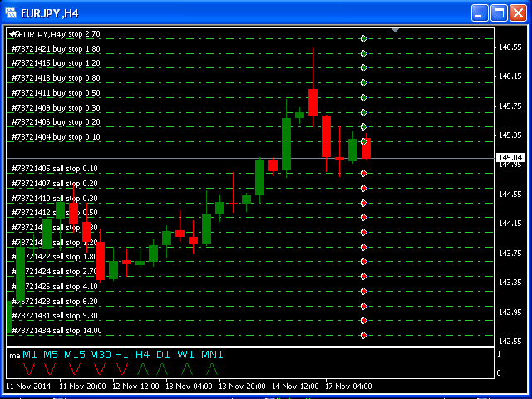Select the M30 timeframe label
The height and width of the screenshot is (399, 532).
pyautogui.click(x=101, y=355)
